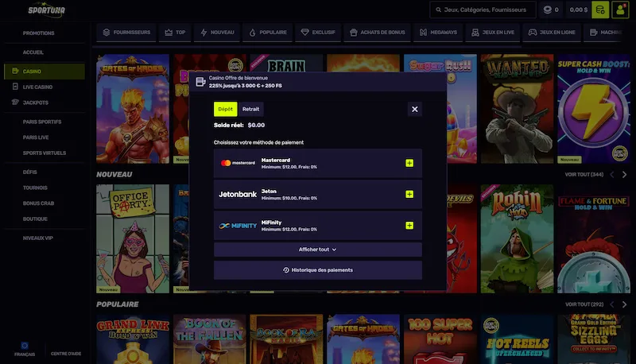Open Gates of Hades game in top row
The image size is (636, 364).
click(x=133, y=109)
